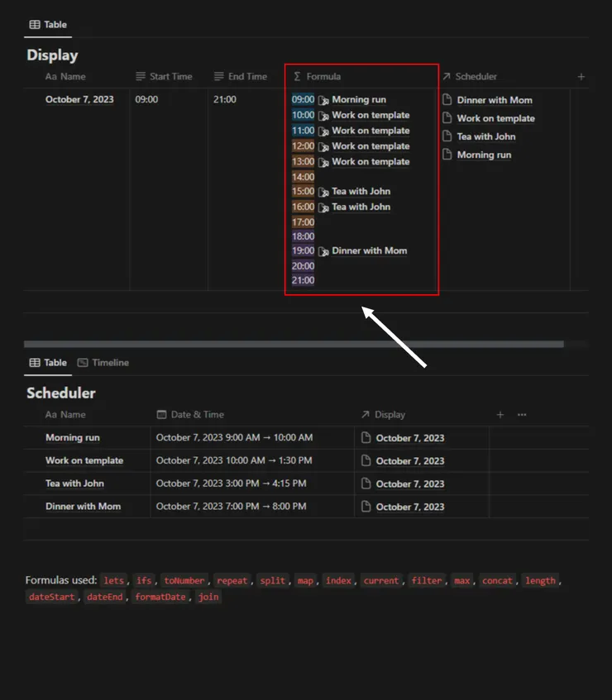
Task: Open the Morning run row in Scheduler table
Action: [73, 438]
